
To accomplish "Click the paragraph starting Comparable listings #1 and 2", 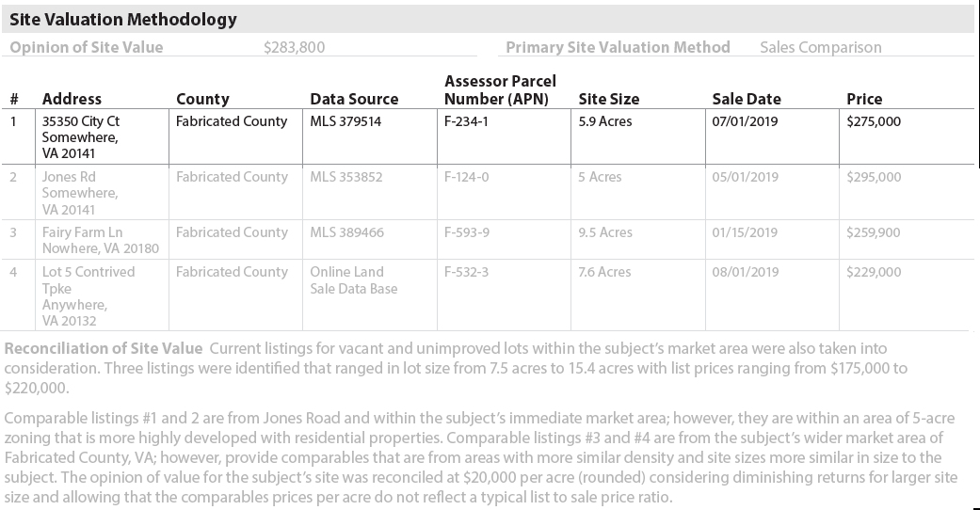I will (x=481, y=457).
